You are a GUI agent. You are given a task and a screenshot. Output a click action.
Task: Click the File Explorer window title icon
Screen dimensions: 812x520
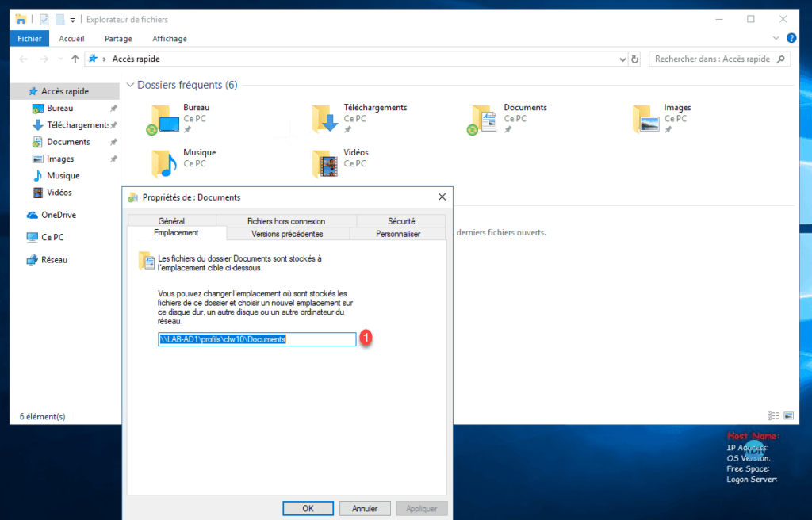click(x=21, y=20)
